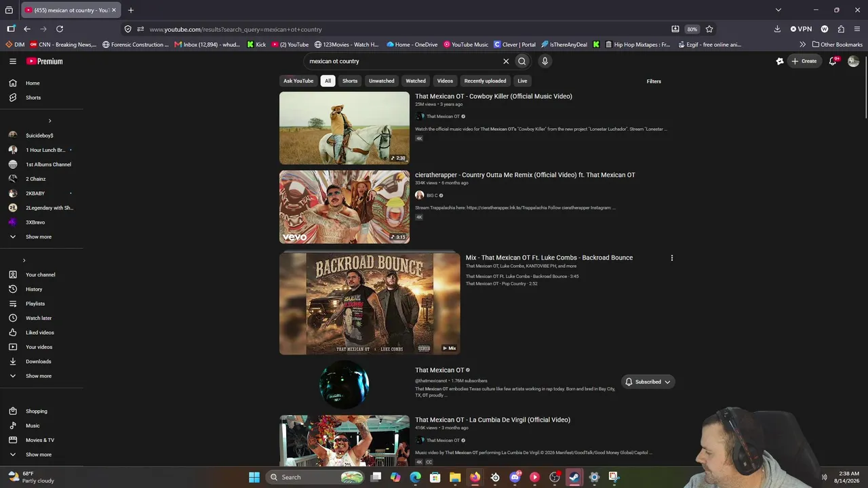Click the magnifier search button
Image resolution: width=868 pixels, height=488 pixels.
tap(522, 61)
